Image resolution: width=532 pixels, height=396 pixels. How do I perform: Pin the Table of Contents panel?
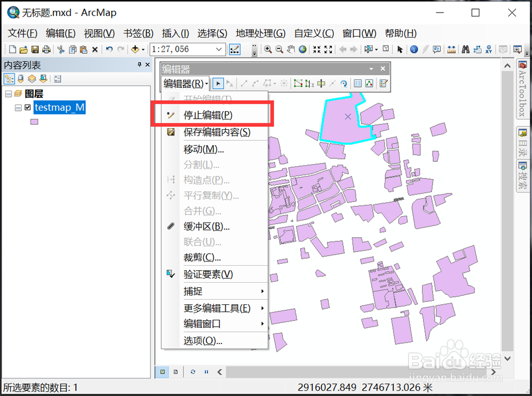140,65
